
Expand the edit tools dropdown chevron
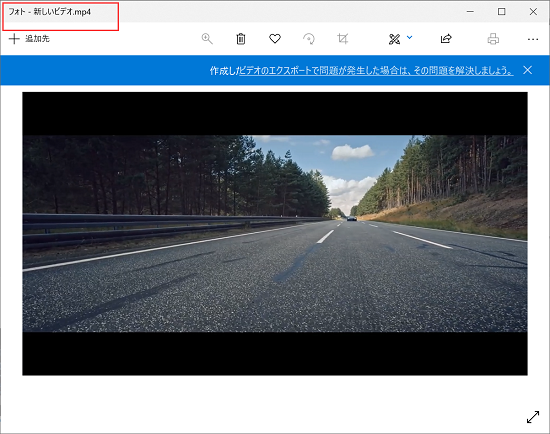click(x=409, y=37)
